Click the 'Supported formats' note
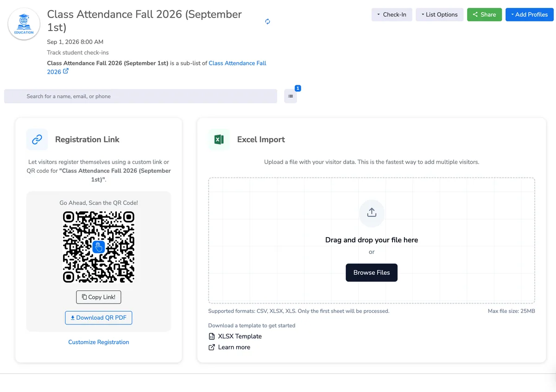The height and width of the screenshot is (392, 556). (299, 311)
